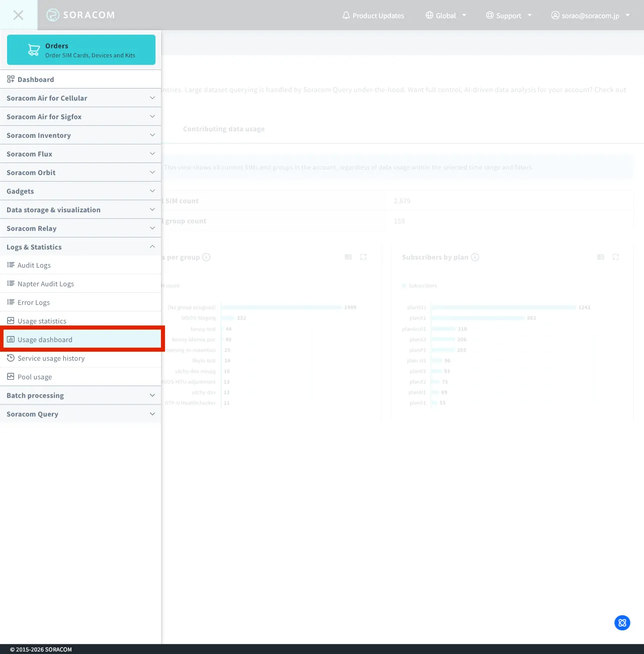Click the Usage dashboard bar-chart icon
This screenshot has width=644, height=654.
click(x=11, y=339)
